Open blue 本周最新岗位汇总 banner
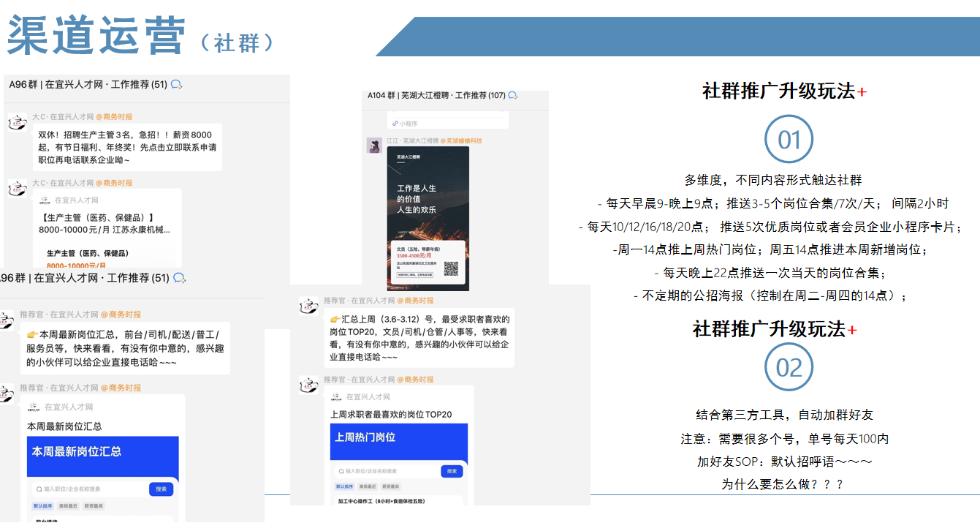The image size is (980, 531). click(102, 458)
